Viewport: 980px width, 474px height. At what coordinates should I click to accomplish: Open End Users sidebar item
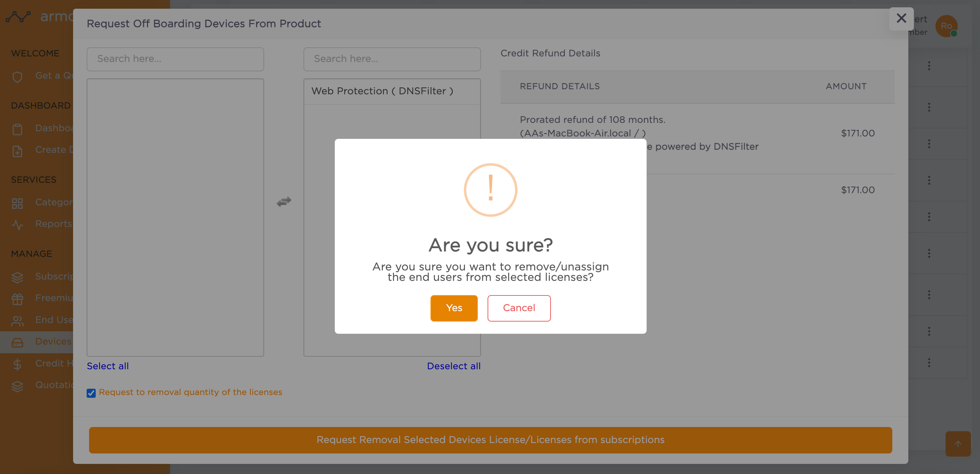54,320
